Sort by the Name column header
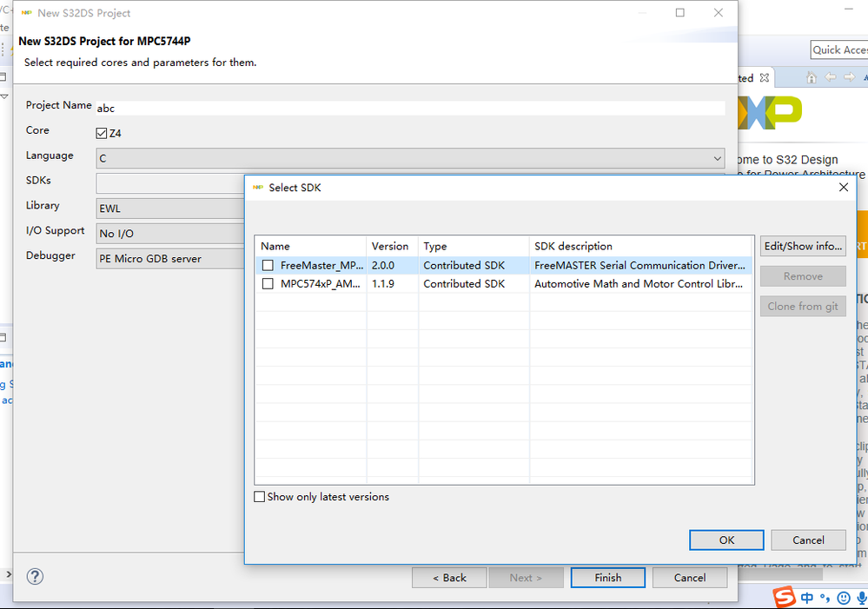The width and height of the screenshot is (868, 609). click(x=310, y=246)
